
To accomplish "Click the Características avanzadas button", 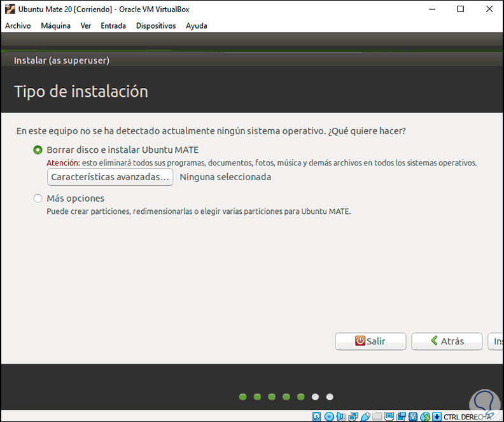I will click(110, 177).
